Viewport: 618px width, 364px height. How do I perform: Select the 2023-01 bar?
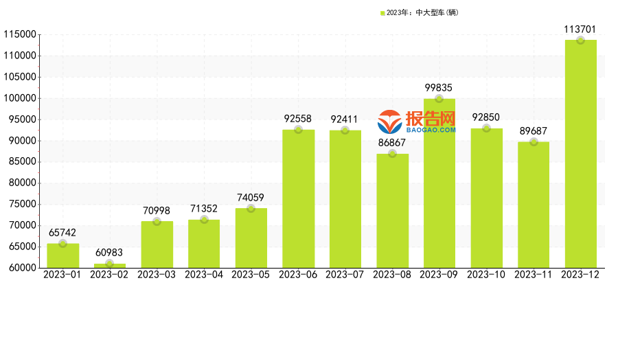point(63,256)
